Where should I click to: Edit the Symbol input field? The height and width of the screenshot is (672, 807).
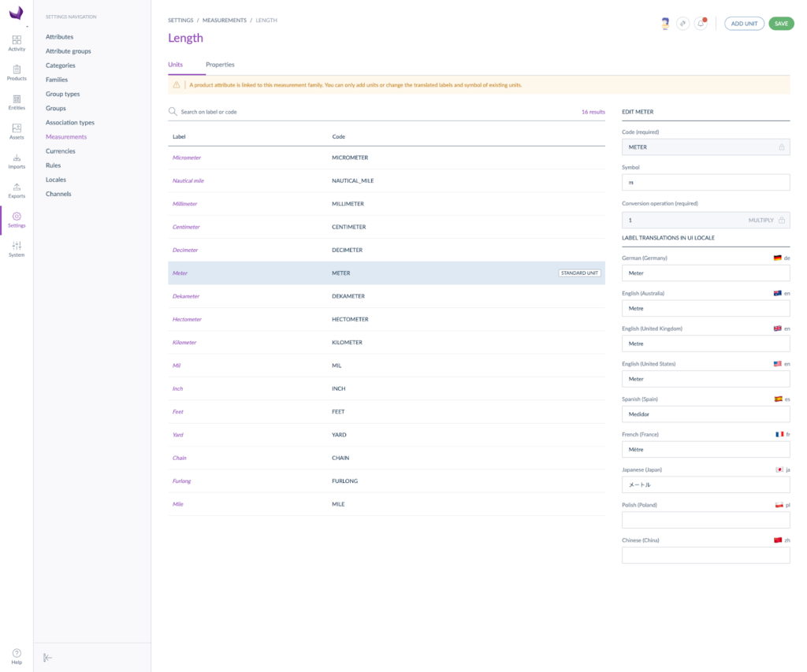pos(705,182)
